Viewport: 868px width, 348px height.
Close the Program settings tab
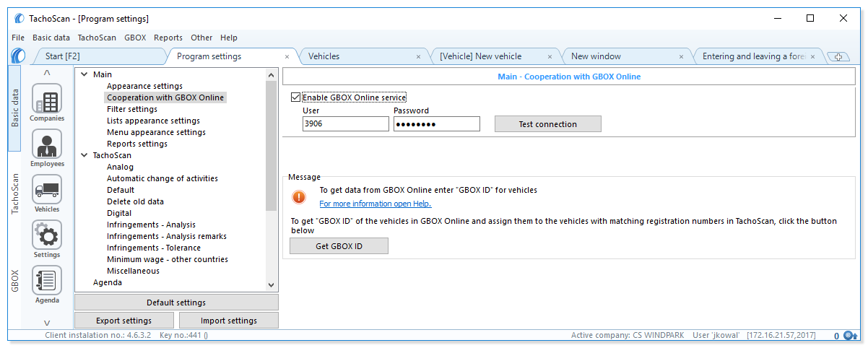point(287,56)
